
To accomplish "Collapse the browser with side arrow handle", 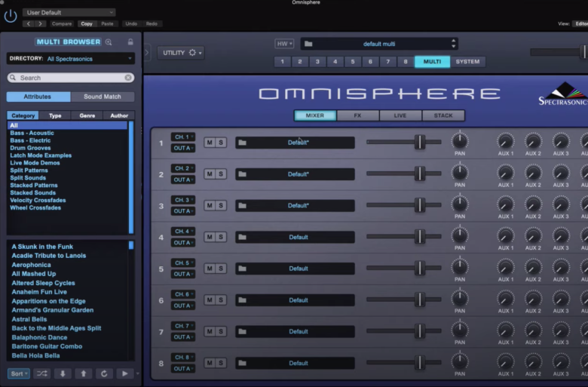I will tap(147, 53).
